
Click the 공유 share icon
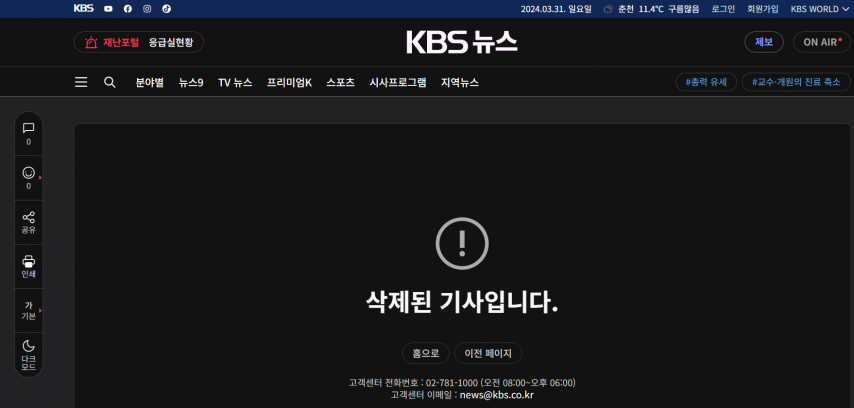(x=28, y=222)
